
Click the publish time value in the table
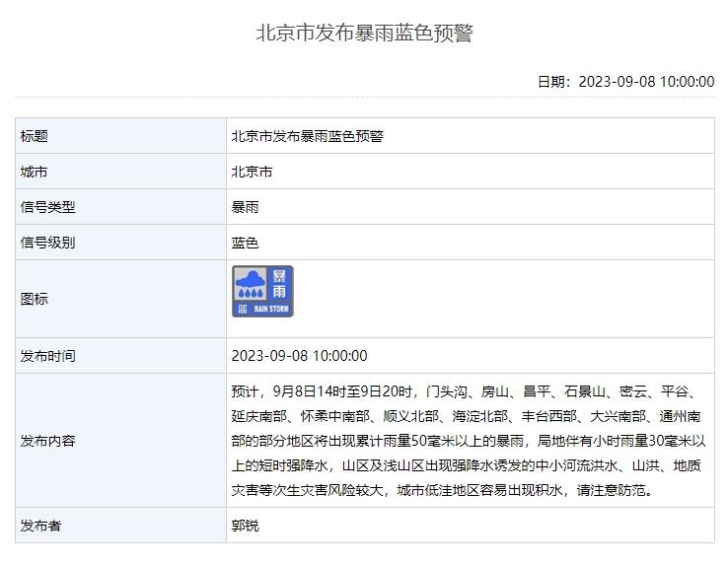pyautogui.click(x=299, y=356)
